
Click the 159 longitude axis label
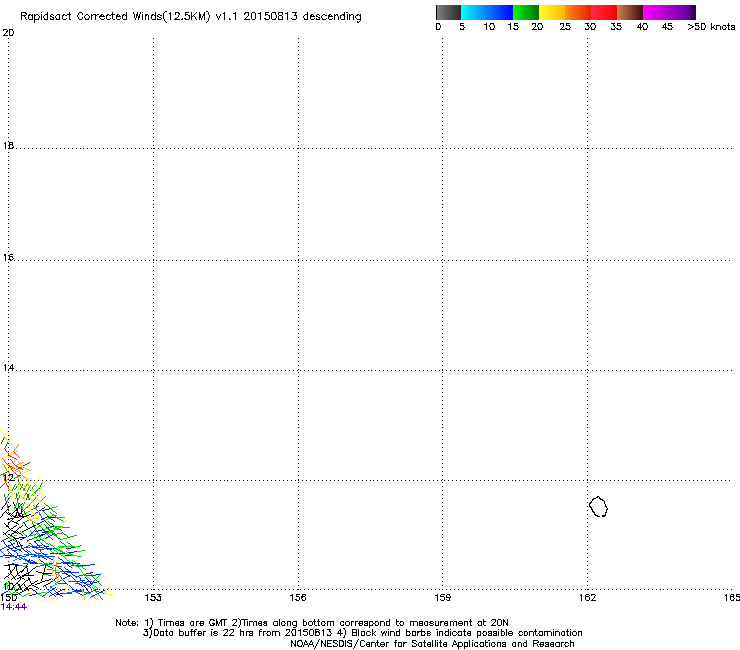pyautogui.click(x=442, y=598)
